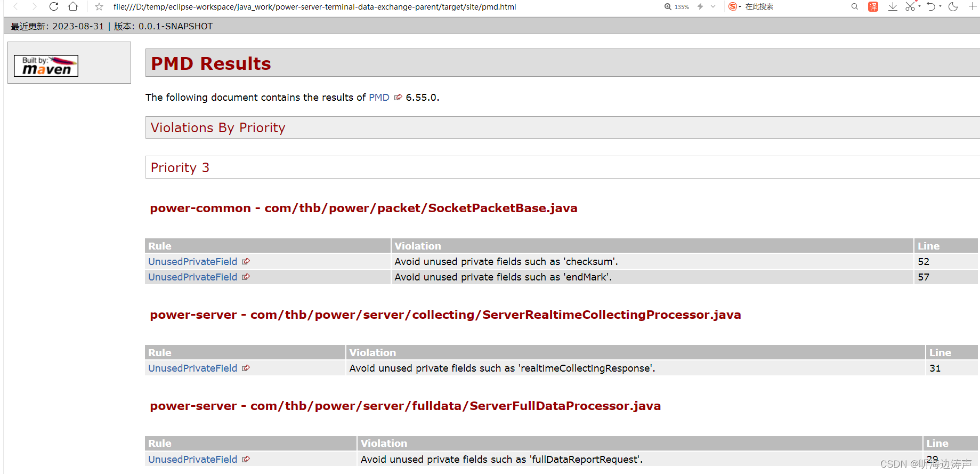Expand the screenshot tool dropdown arrow
The image size is (980, 474).
pos(919,6)
